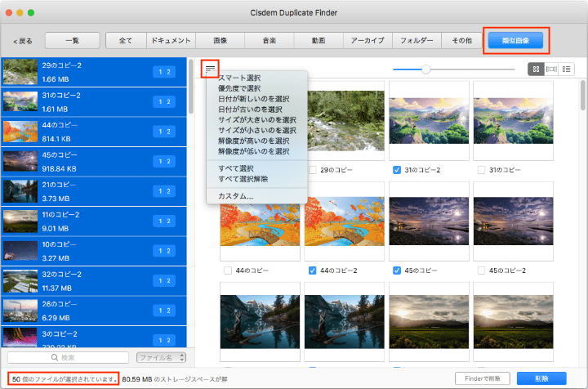
Task: Uncheck the 45のコピー checkbox
Action: tap(397, 270)
